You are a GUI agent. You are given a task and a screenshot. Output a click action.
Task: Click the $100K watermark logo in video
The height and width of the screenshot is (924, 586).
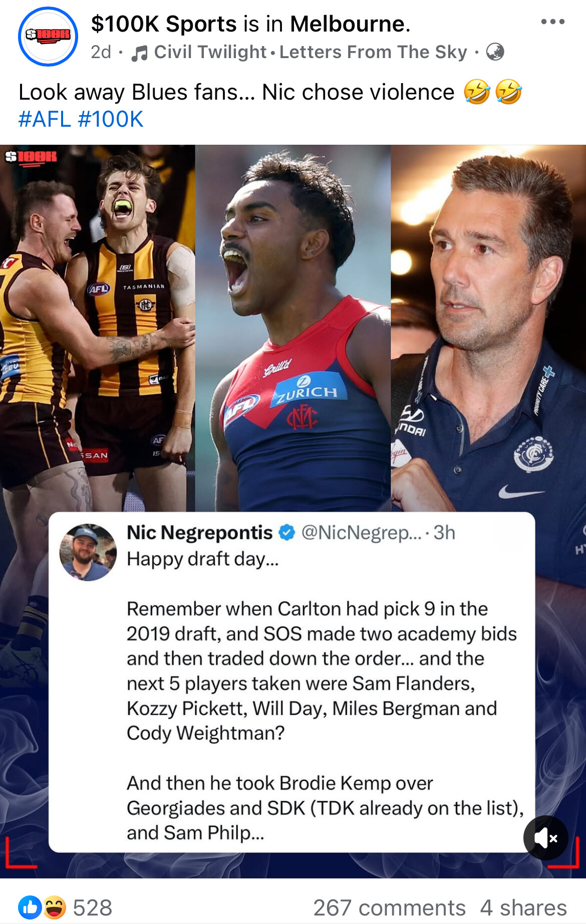(x=31, y=157)
